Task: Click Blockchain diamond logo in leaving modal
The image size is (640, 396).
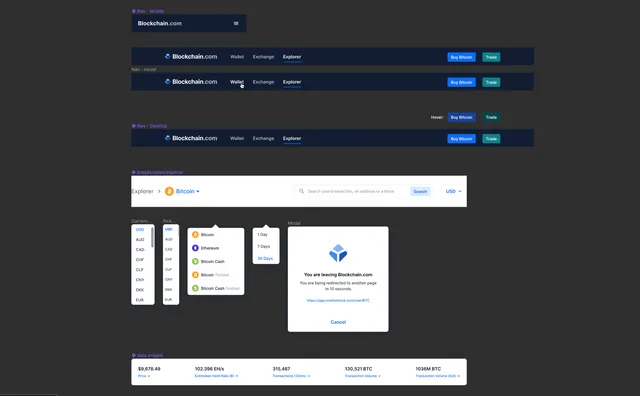Action: click(338, 253)
